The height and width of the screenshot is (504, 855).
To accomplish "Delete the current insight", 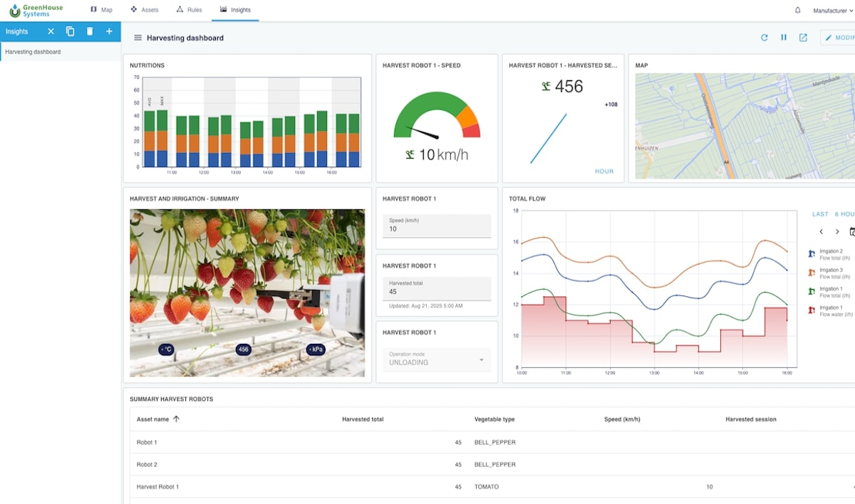I will [89, 31].
